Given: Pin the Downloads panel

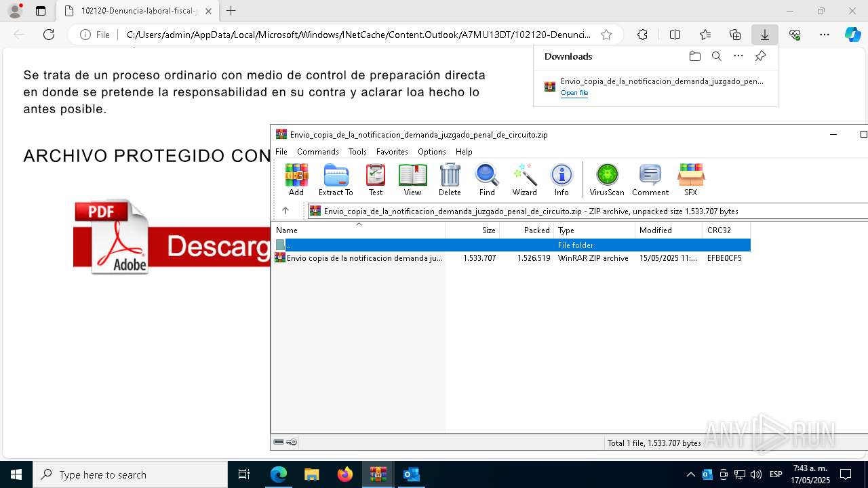Looking at the screenshot, I should pos(760,56).
